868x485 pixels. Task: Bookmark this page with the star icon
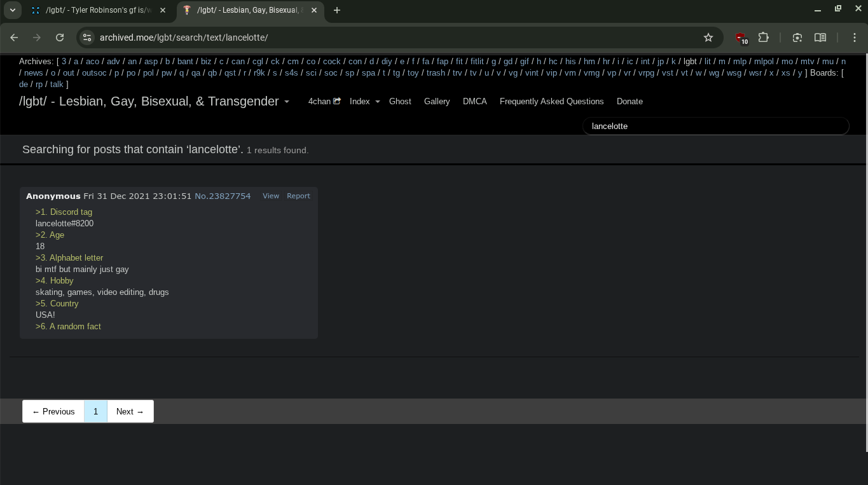(708, 38)
